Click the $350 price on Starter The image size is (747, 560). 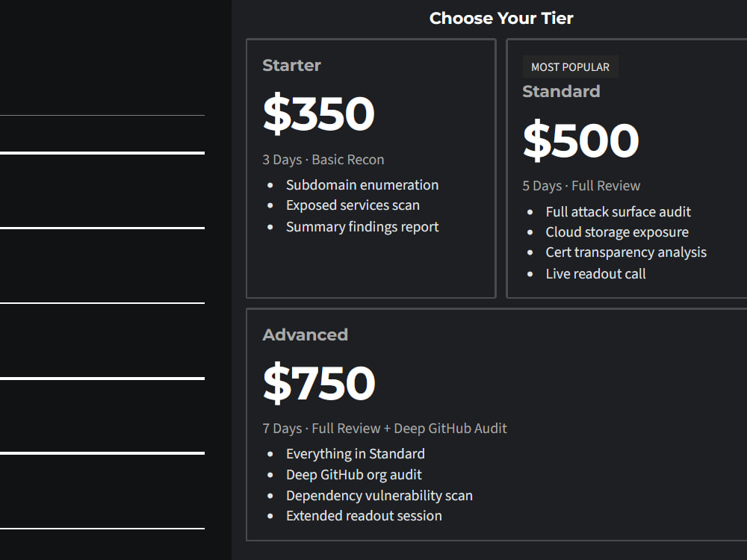pos(319,113)
